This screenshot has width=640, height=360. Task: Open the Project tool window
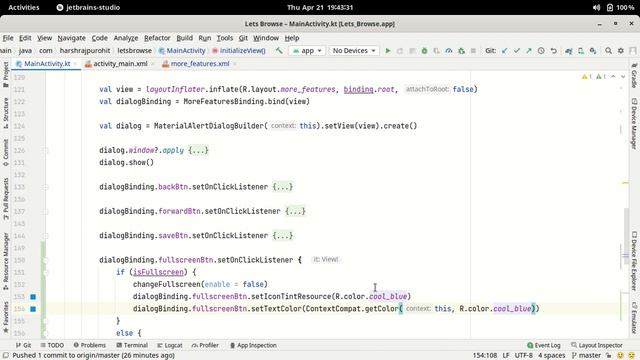click(x=6, y=74)
